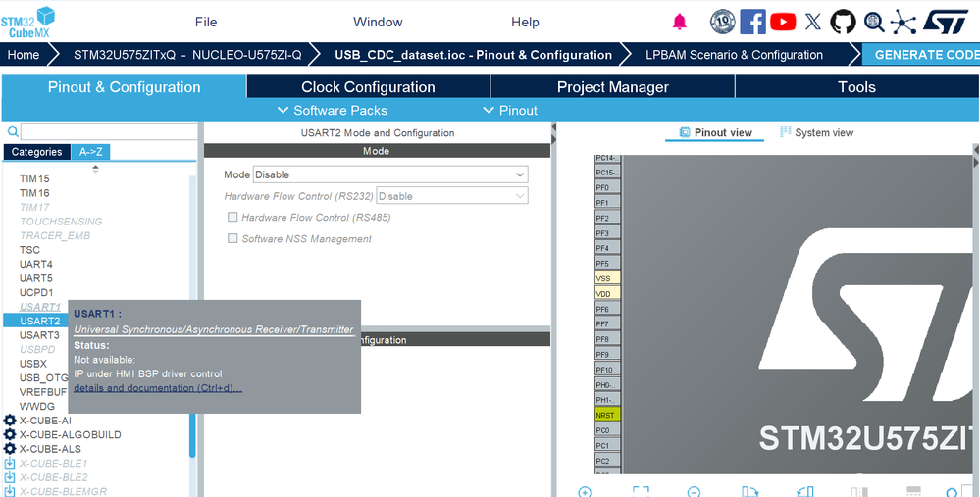Viewport: 980px width, 497px height.
Task: Select TIM16 in the peripheral list
Action: point(34,193)
